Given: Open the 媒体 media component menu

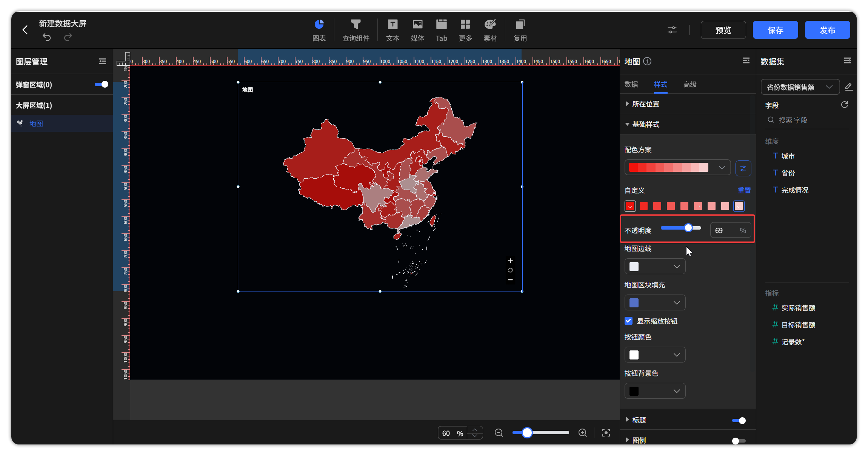Looking at the screenshot, I should pyautogui.click(x=417, y=30).
